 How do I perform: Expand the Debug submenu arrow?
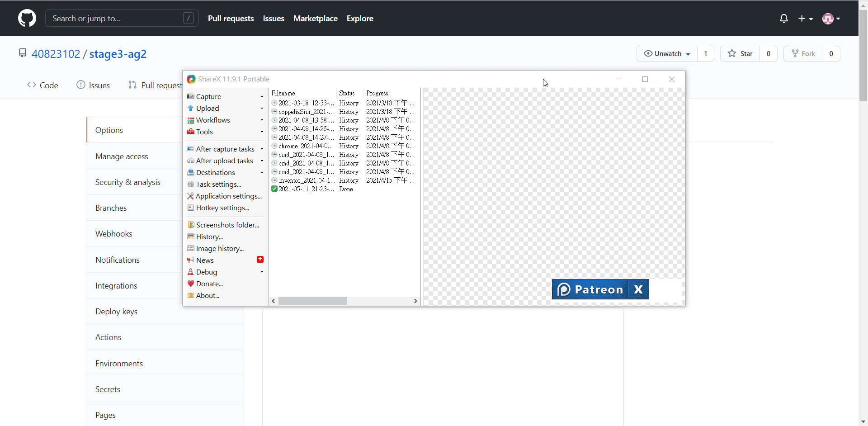tap(262, 272)
